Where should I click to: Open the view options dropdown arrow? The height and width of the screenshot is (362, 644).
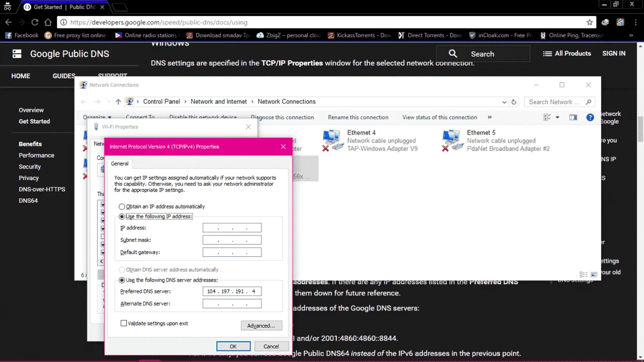[557, 117]
